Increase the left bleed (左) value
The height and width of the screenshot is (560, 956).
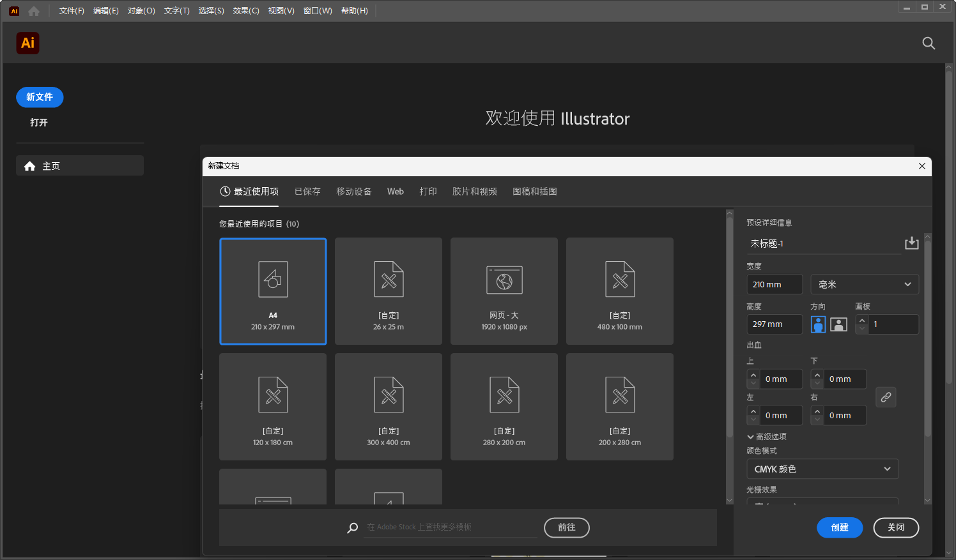753,411
